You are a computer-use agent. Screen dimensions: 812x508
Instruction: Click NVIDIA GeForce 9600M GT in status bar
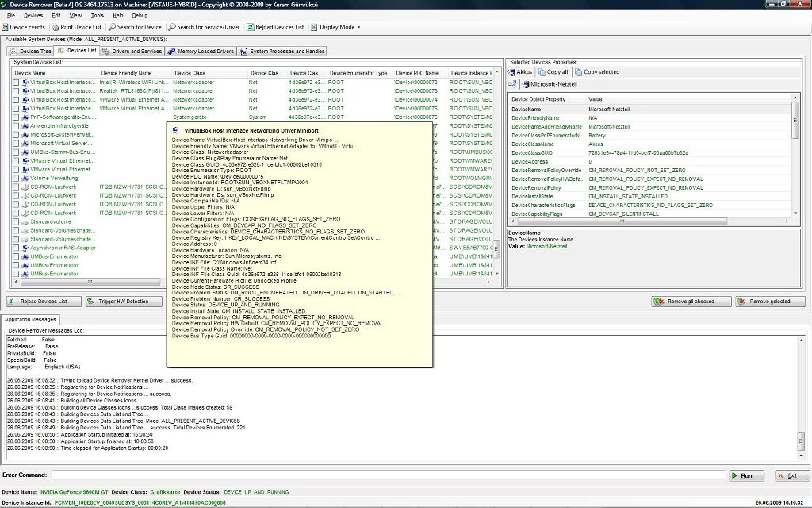click(74, 492)
